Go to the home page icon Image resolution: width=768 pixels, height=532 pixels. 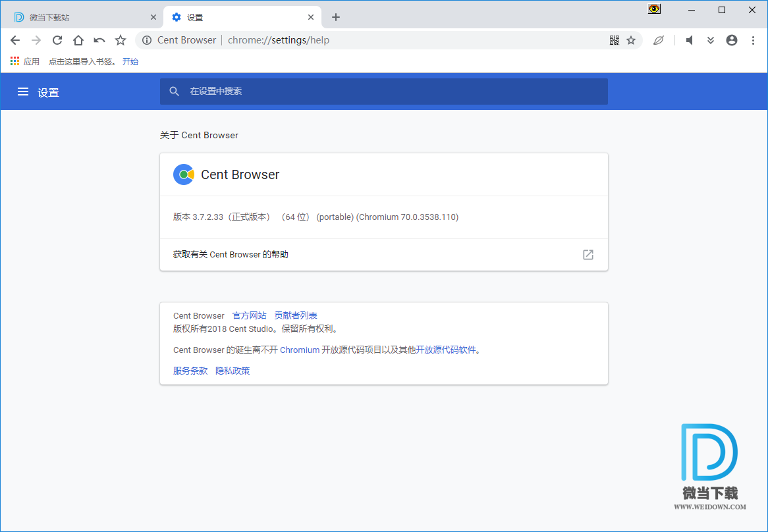click(x=78, y=40)
